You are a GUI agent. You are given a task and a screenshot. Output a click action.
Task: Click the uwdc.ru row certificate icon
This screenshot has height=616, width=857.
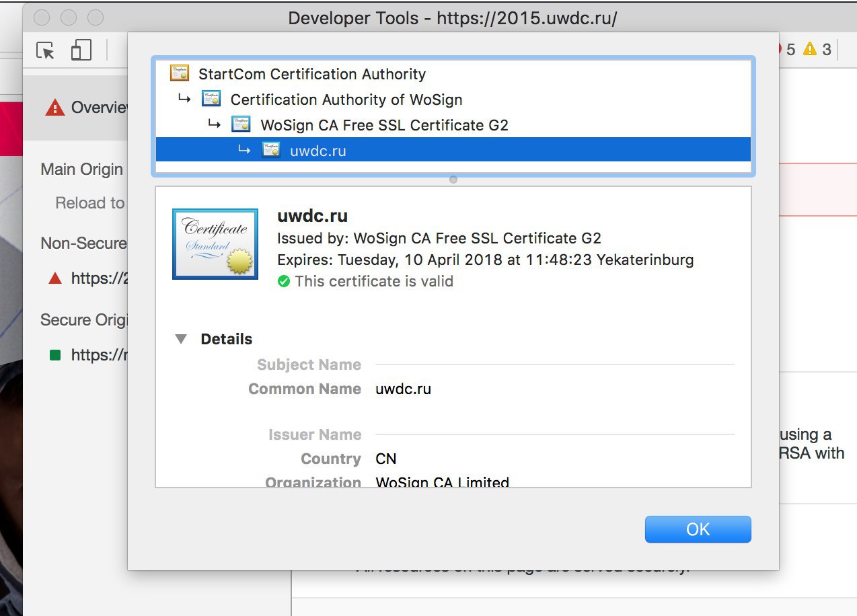pyautogui.click(x=271, y=150)
